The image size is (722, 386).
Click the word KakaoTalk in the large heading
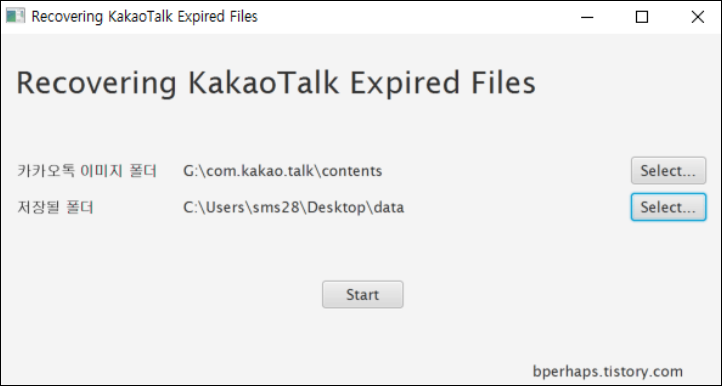point(263,83)
